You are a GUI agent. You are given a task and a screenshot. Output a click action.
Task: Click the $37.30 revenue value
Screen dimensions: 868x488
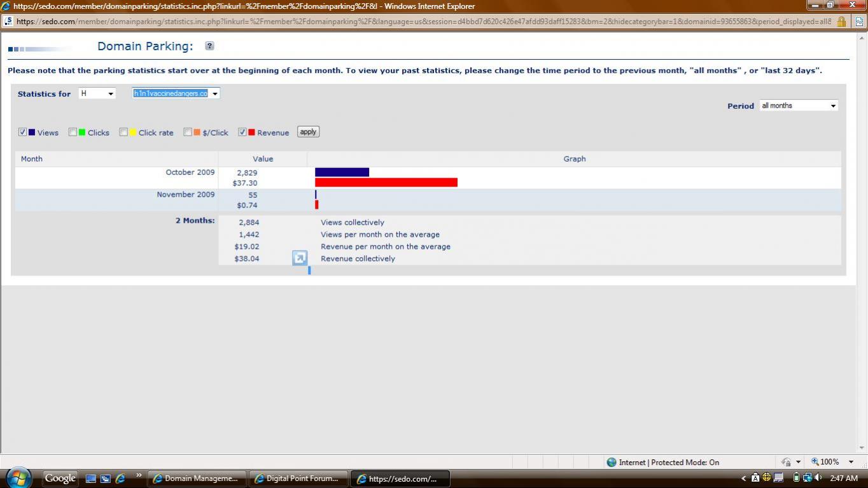pos(245,183)
